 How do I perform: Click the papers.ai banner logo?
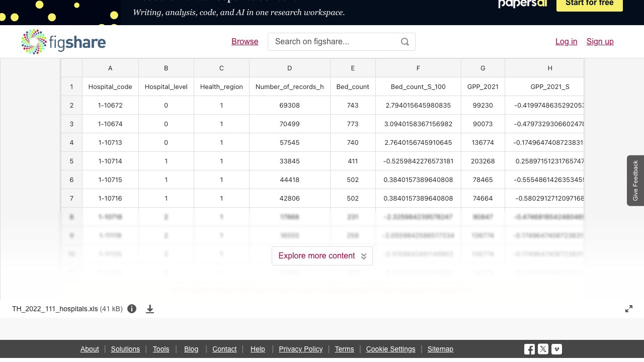pos(523,4)
